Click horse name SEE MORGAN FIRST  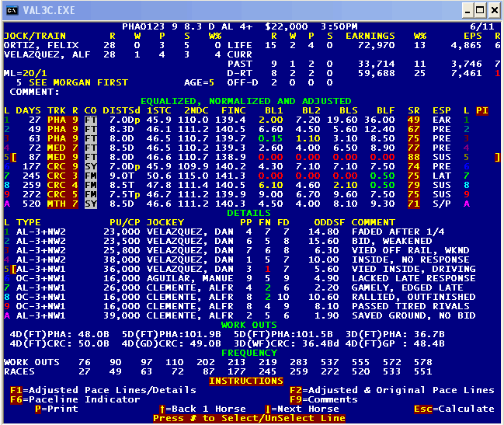point(78,82)
